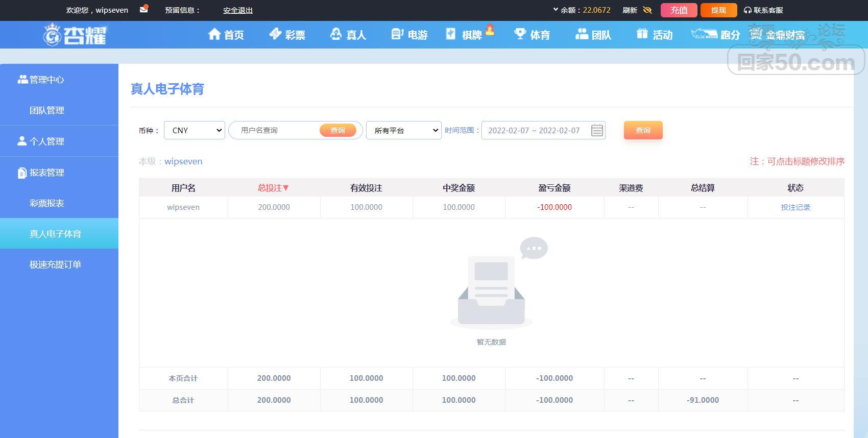The height and width of the screenshot is (438, 868).
Task: Open the mail envelope icon with notification
Action: (x=144, y=9)
